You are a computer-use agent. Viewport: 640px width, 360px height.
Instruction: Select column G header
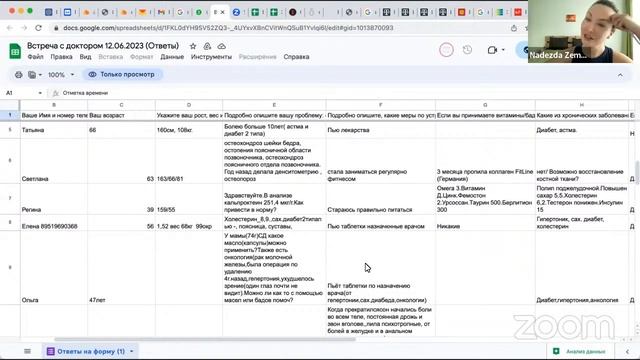[485, 105]
